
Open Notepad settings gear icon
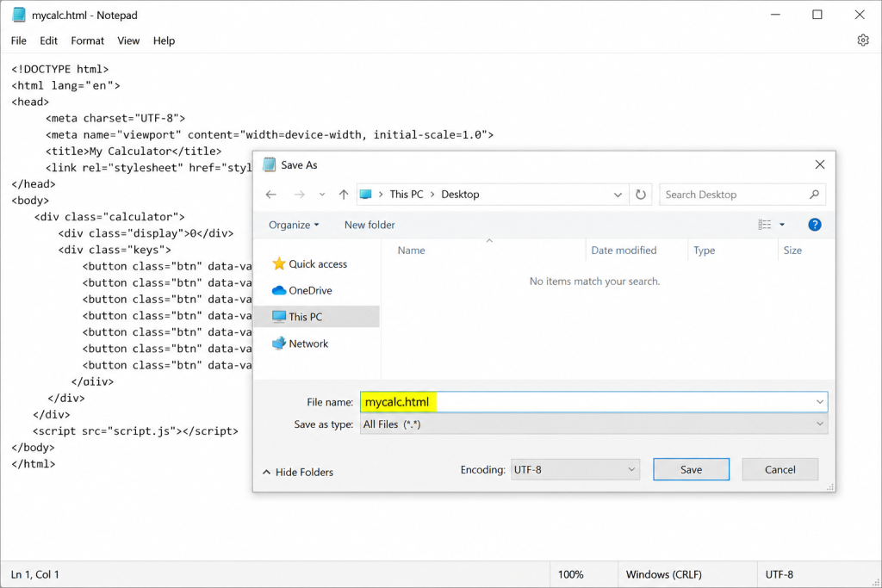[863, 40]
